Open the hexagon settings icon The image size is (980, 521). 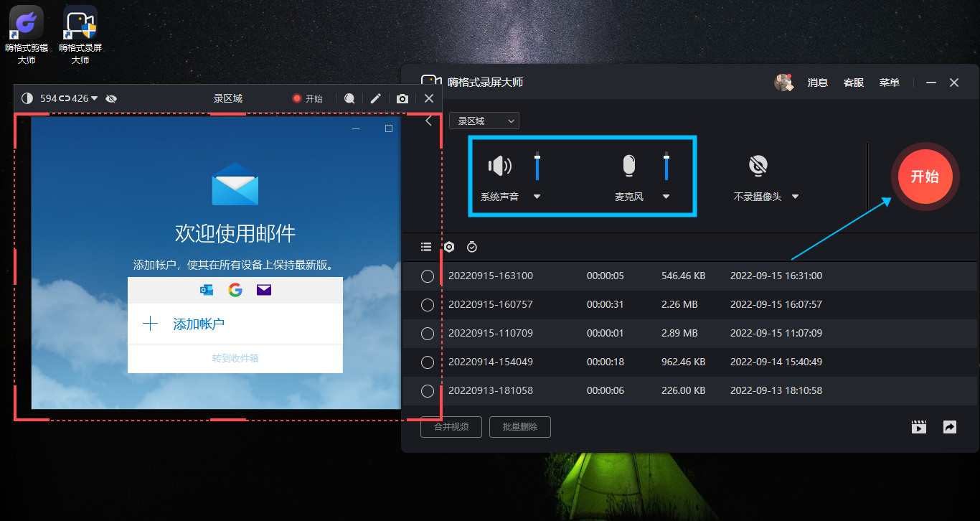(x=449, y=247)
